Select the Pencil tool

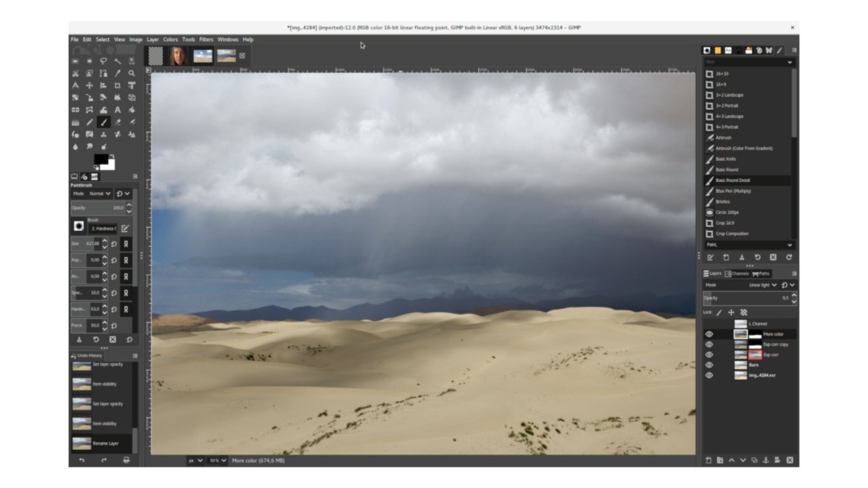[89, 122]
